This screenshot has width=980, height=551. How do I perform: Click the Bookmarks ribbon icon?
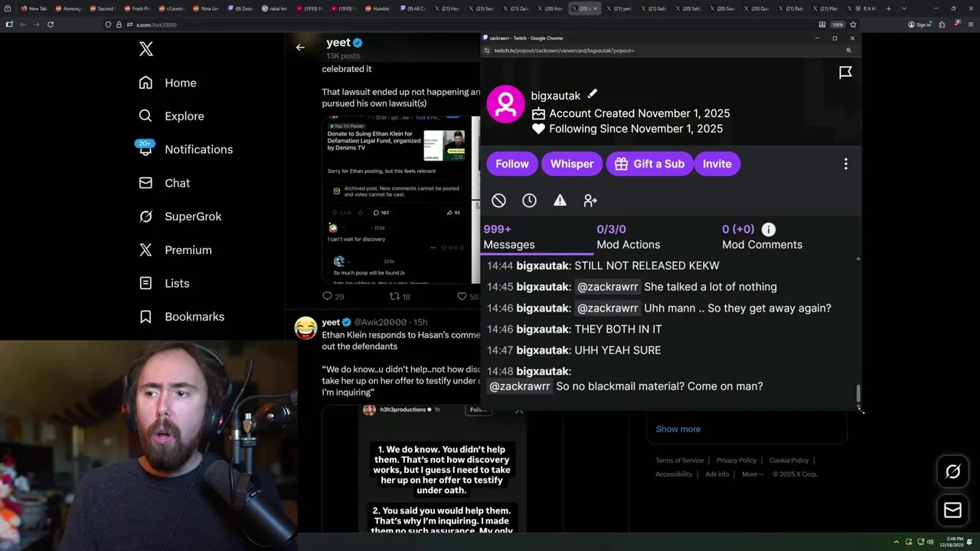pos(145,317)
